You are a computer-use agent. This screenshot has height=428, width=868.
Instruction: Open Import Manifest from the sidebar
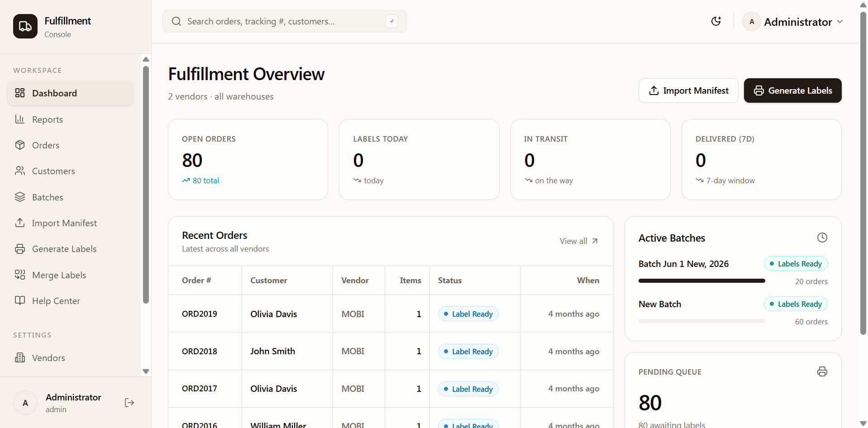[x=70, y=223]
